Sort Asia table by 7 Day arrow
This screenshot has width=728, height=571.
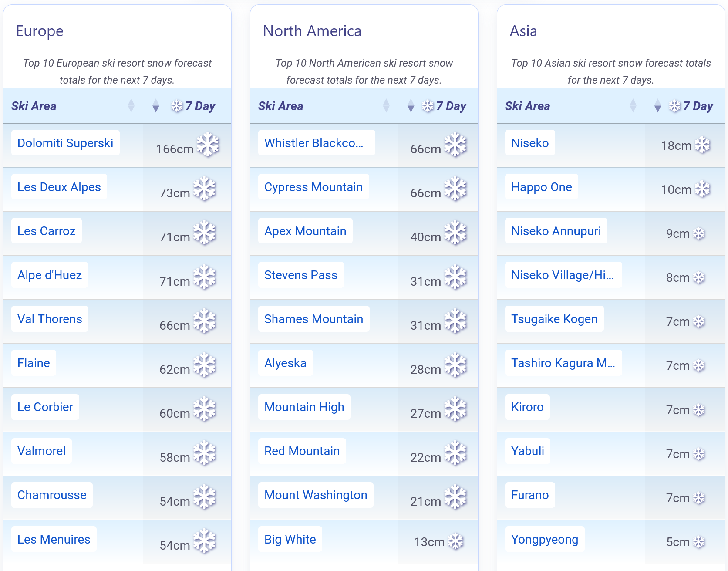coord(657,106)
